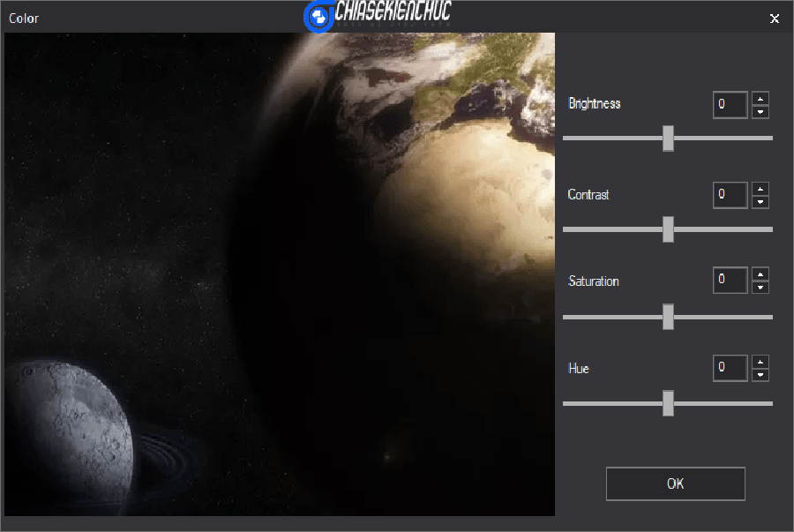Image resolution: width=794 pixels, height=532 pixels.
Task: Increase Hue with the up arrow
Action: 760,362
